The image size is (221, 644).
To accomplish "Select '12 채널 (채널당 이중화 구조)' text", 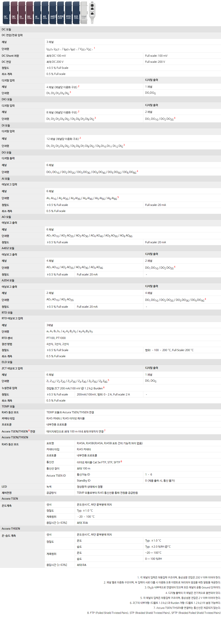I will pos(63,139).
